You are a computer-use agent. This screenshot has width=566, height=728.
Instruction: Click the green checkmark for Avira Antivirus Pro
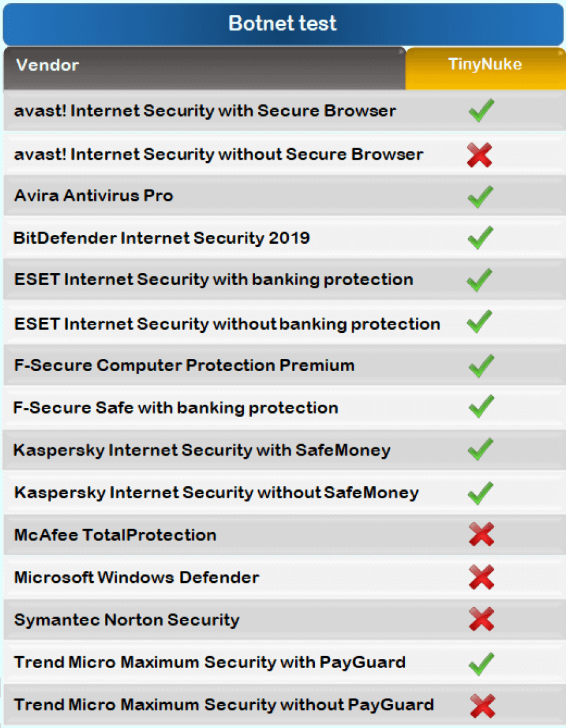(x=481, y=196)
